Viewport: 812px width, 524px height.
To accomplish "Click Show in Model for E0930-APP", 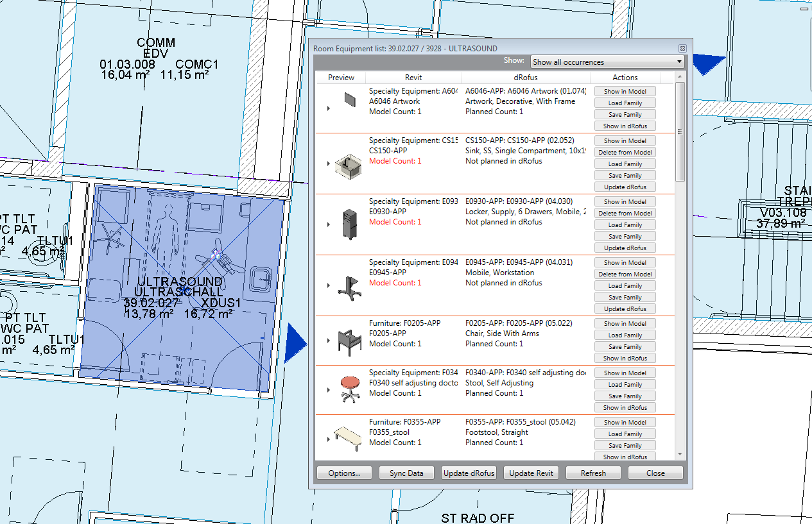I will coord(625,201).
